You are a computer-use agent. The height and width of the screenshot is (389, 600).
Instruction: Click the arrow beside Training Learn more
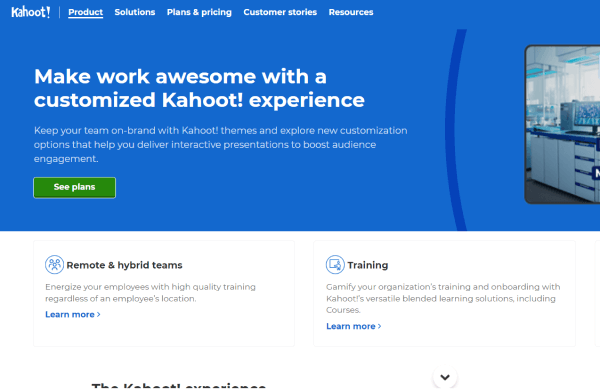[x=380, y=326]
